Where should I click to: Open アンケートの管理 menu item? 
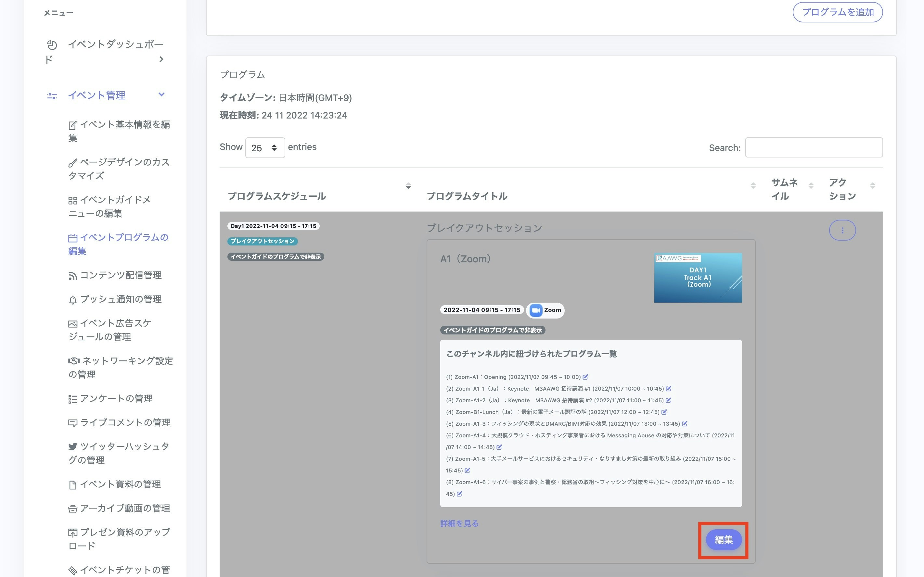click(x=116, y=399)
